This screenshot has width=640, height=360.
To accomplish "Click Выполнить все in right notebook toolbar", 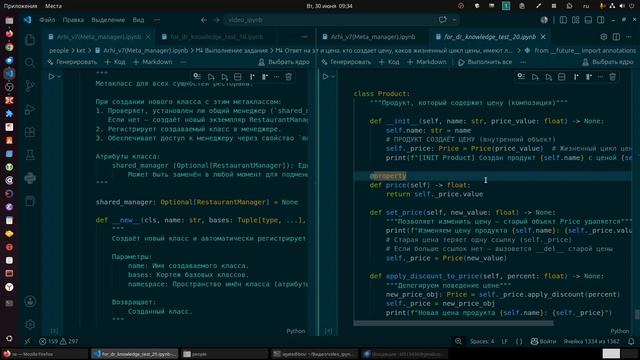I will click(x=485, y=62).
